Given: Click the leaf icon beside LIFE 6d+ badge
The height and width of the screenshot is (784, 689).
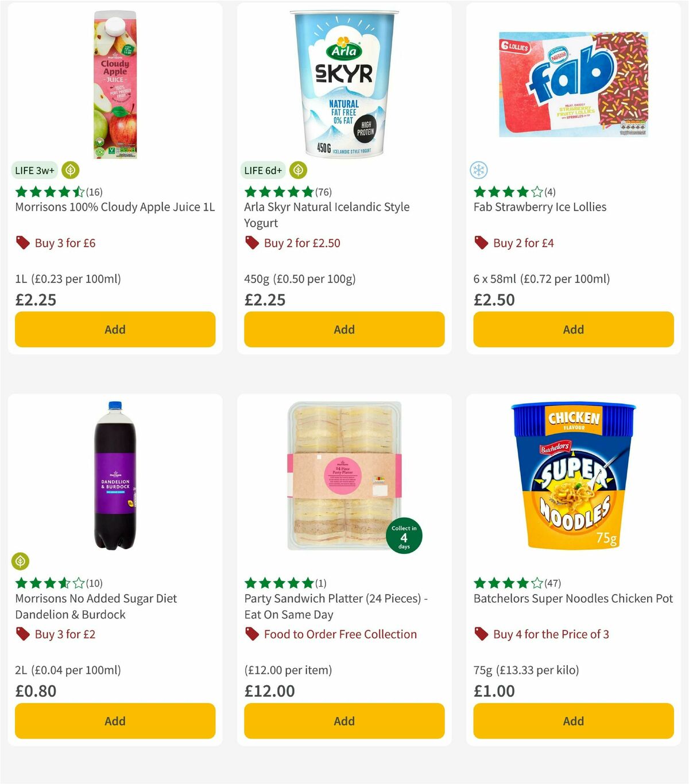Looking at the screenshot, I should pyautogui.click(x=298, y=170).
